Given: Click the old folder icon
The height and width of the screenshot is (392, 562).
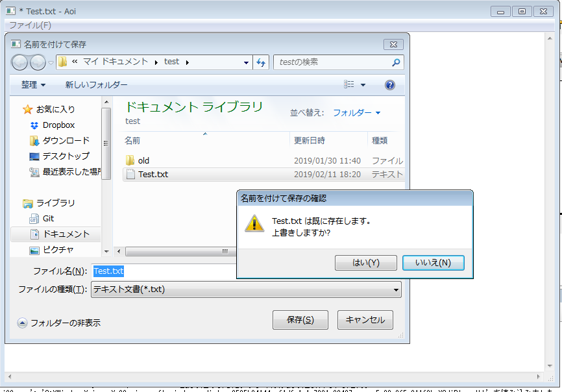Looking at the screenshot, I should tap(130, 160).
